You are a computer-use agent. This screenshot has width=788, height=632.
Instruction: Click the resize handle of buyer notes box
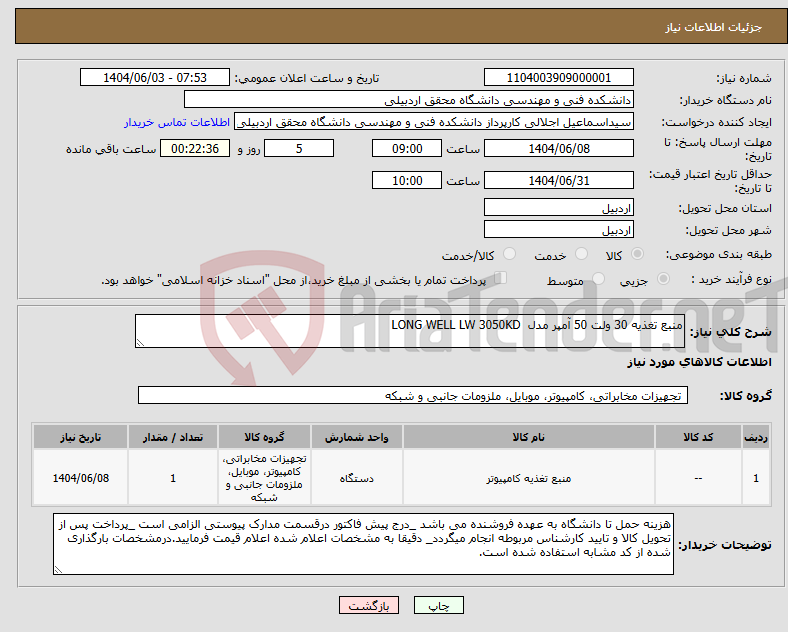58,570
